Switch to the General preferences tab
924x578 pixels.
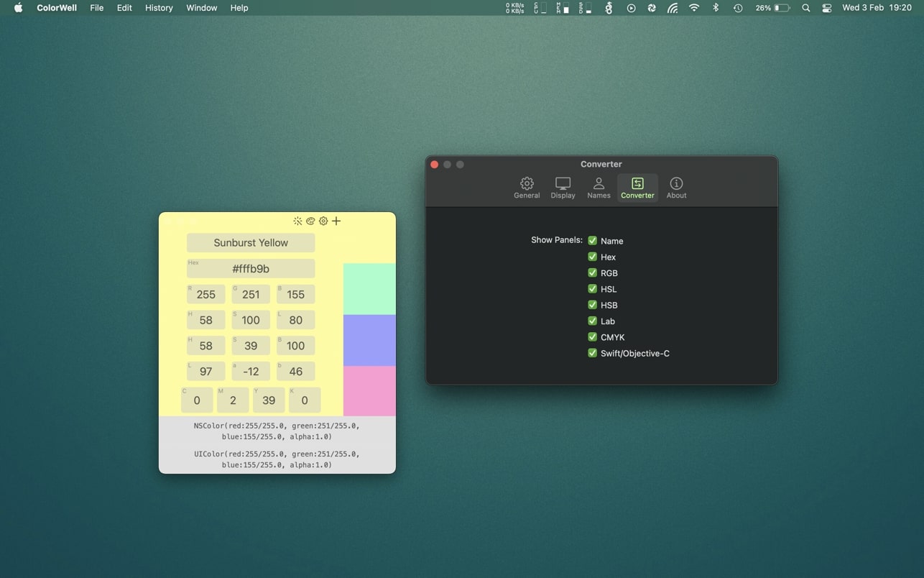click(x=527, y=188)
